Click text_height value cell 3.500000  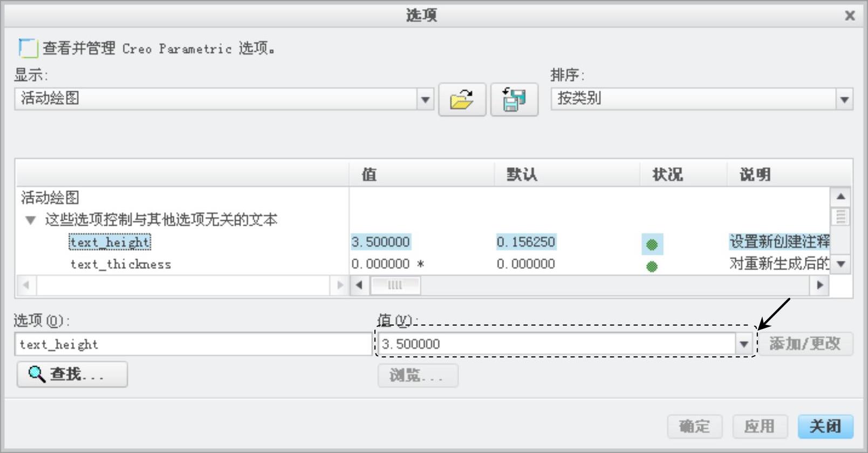point(381,242)
